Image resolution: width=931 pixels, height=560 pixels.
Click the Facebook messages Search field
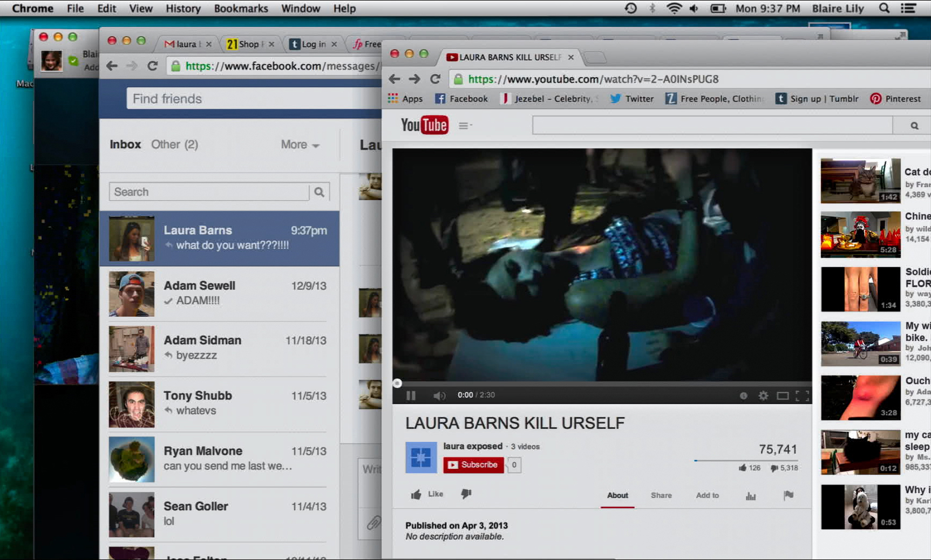click(209, 192)
